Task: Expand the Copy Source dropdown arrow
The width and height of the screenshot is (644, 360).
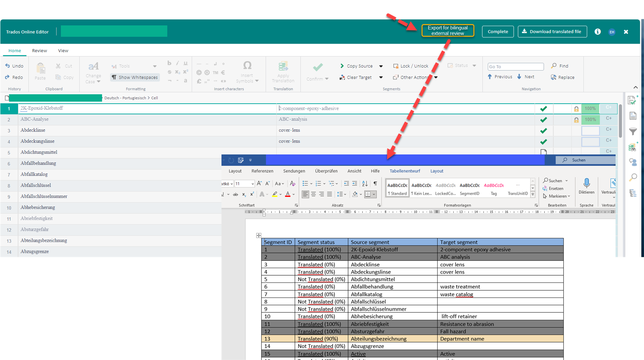Action: point(381,66)
